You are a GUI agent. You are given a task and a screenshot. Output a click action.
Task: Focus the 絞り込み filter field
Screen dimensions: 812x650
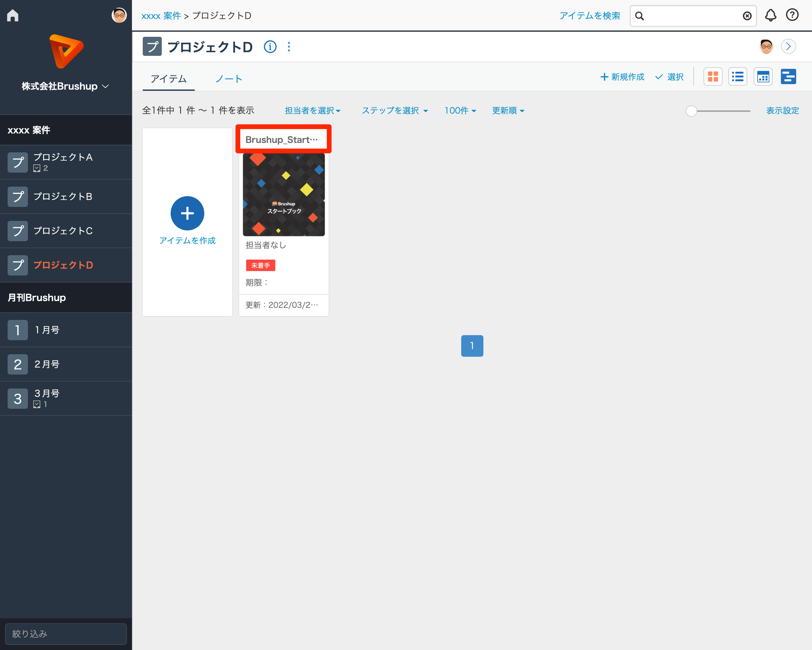coord(66,634)
